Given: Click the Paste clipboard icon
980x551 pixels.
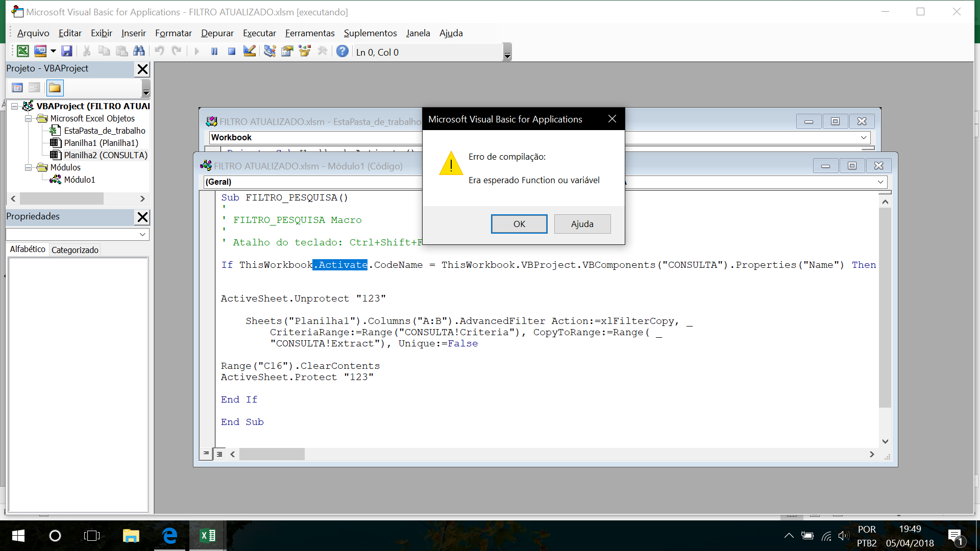Looking at the screenshot, I should [121, 51].
